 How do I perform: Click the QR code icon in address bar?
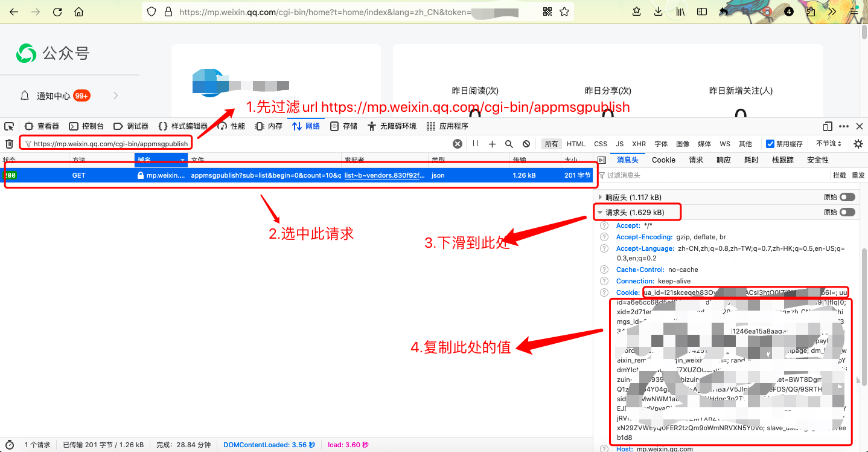tap(547, 11)
